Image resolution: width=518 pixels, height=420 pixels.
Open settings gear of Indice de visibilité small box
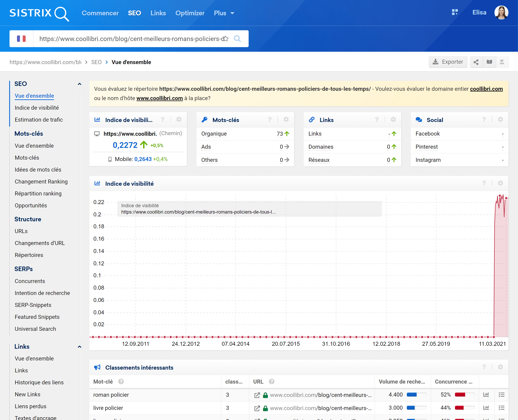pyautogui.click(x=179, y=119)
